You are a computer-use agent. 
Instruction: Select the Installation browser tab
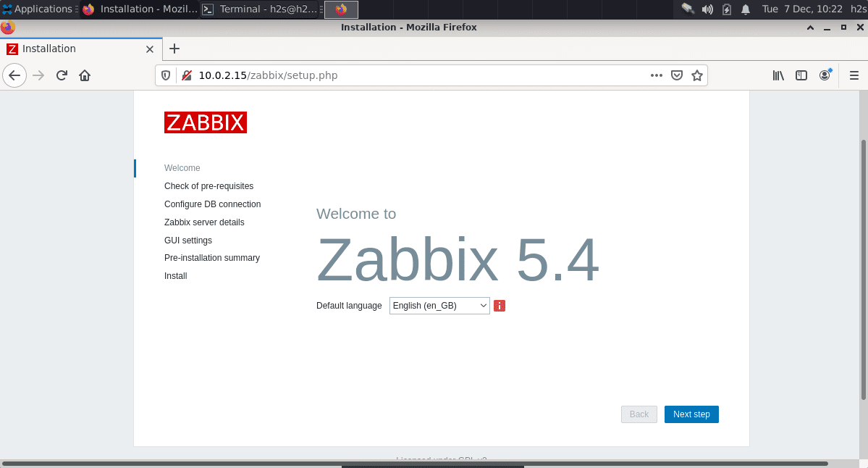[x=72, y=49]
